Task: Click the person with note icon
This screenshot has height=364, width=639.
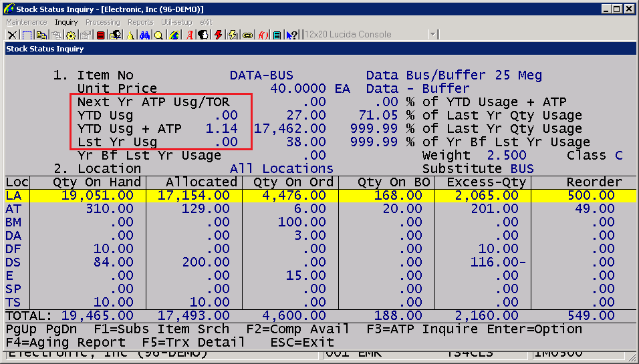Action: (116, 35)
